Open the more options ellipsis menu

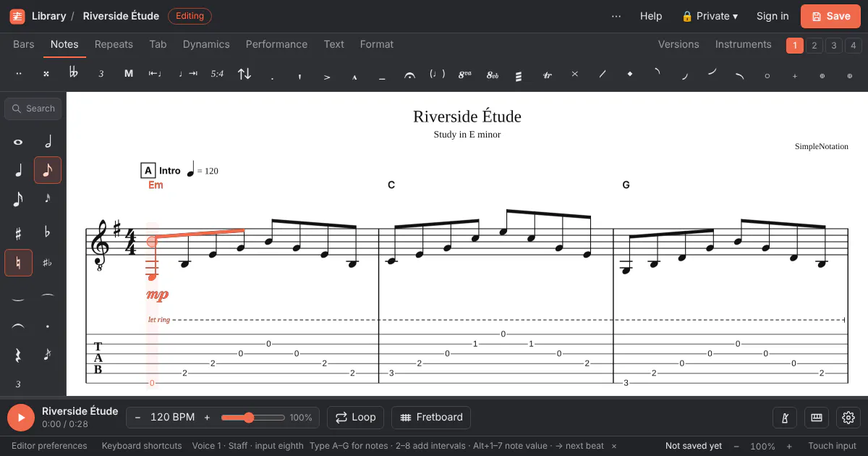[x=616, y=16]
